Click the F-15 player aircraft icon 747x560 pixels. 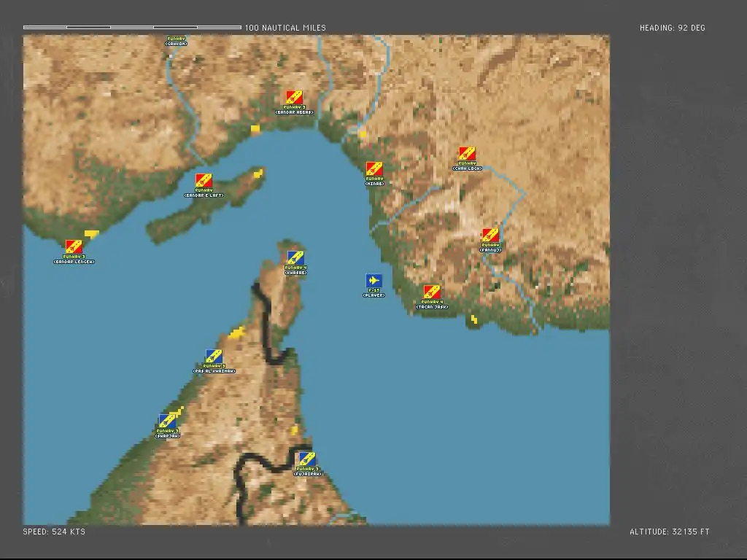373,281
